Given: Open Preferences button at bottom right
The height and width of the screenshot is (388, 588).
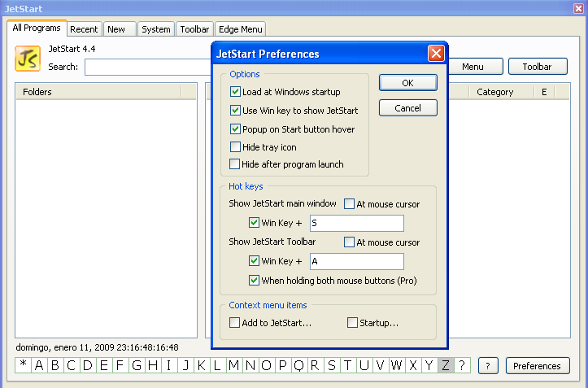Looking at the screenshot, I should click(538, 366).
